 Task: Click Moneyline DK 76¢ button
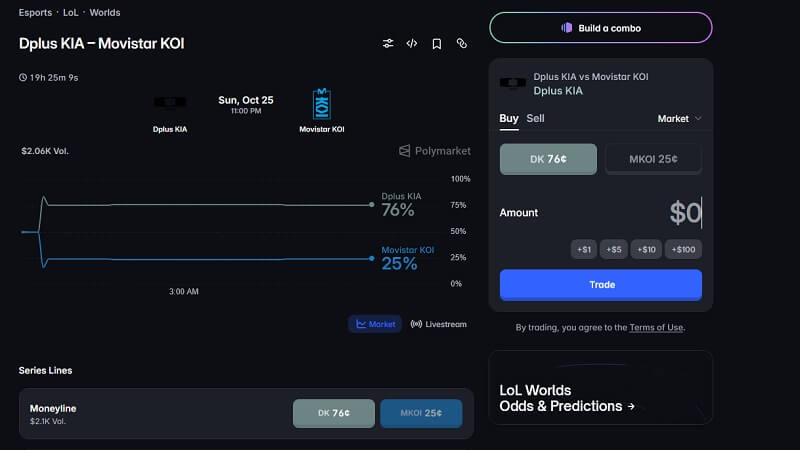(x=334, y=413)
